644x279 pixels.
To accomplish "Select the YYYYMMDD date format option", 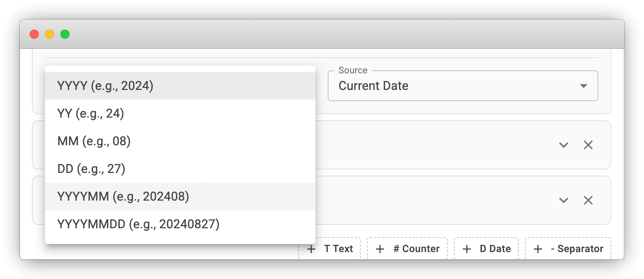I will coord(138,224).
